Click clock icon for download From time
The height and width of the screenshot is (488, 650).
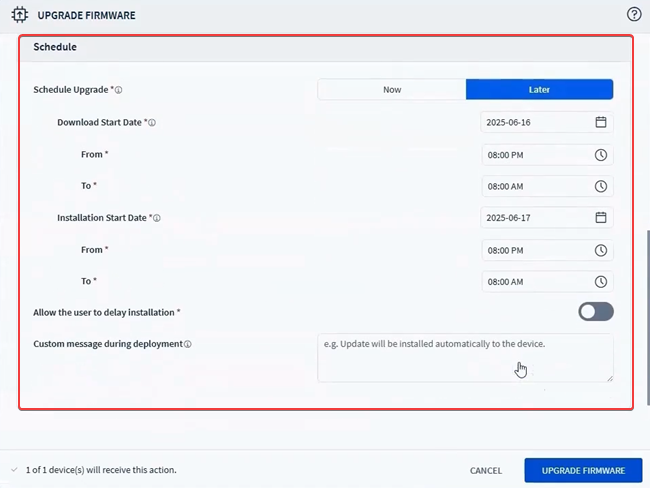601,155
